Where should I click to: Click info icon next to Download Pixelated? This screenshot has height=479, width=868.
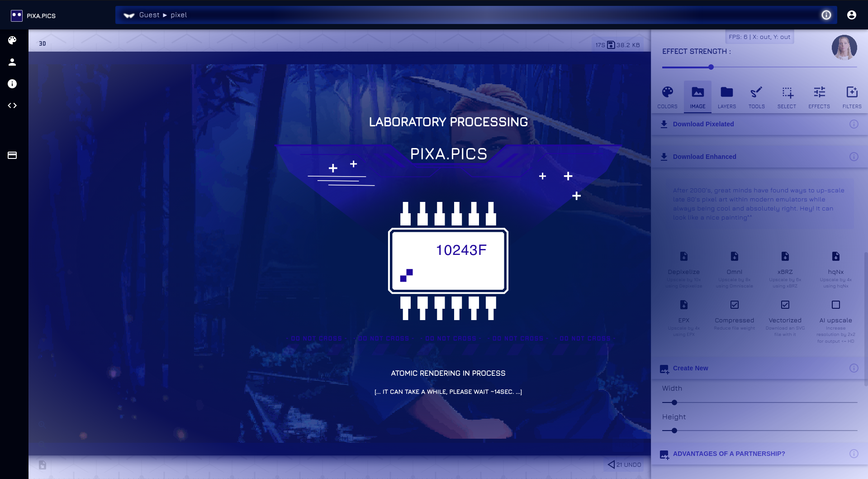pyautogui.click(x=854, y=124)
